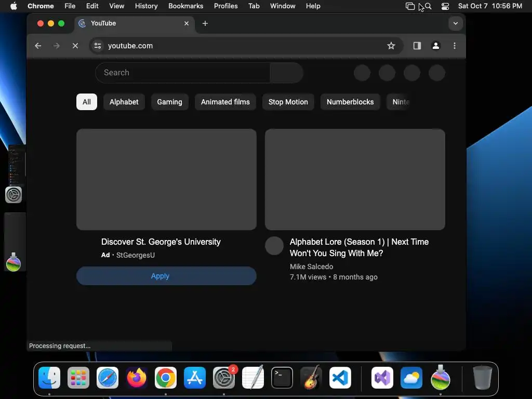This screenshot has width=532, height=399.
Task: Open Weather app from the Dock
Action: 411,378
